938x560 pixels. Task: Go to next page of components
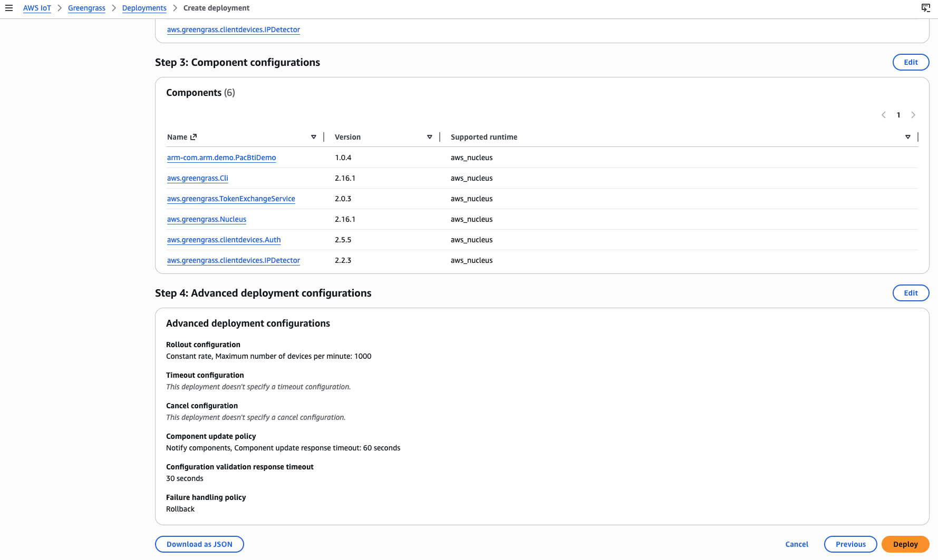click(913, 115)
